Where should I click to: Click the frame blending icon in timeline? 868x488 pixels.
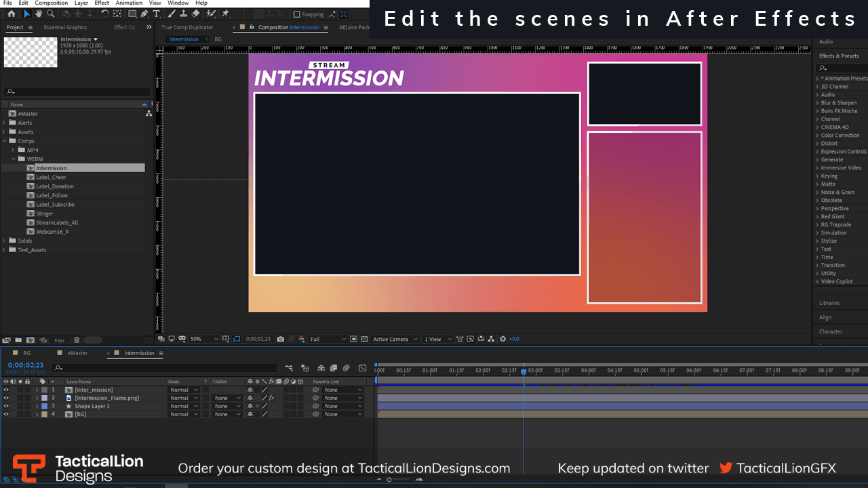tap(334, 368)
